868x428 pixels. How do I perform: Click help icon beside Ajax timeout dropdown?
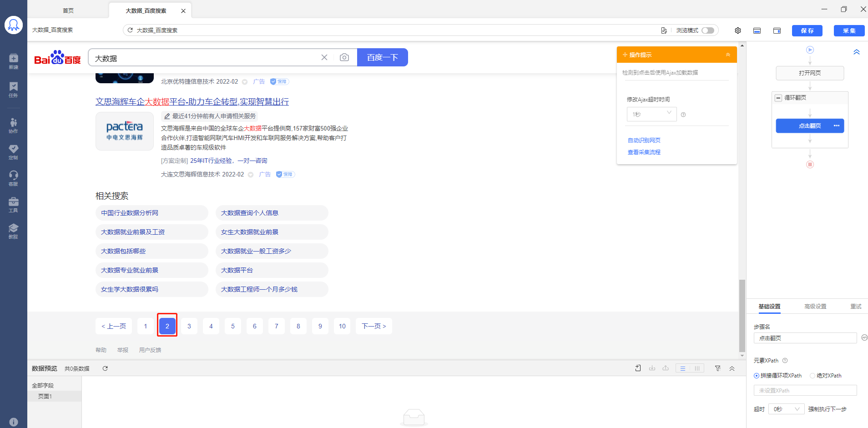point(683,115)
